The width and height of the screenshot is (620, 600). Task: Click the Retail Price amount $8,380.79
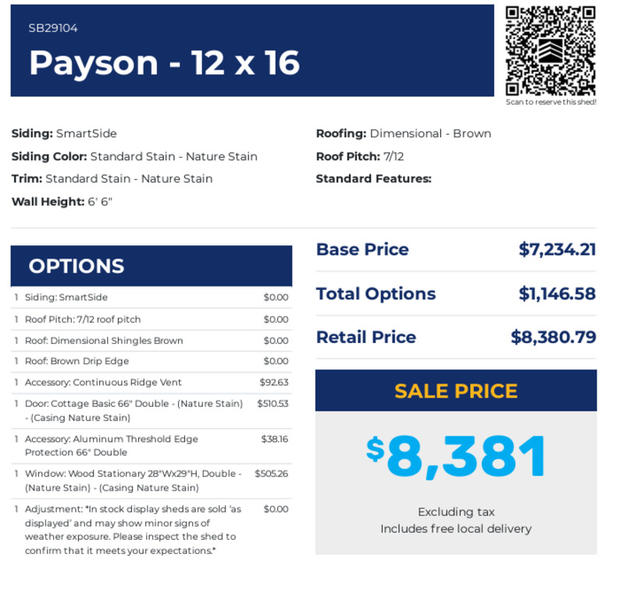pyautogui.click(x=553, y=337)
